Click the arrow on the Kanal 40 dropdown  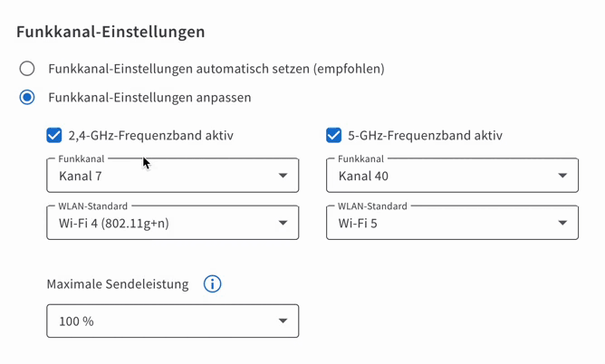point(562,176)
